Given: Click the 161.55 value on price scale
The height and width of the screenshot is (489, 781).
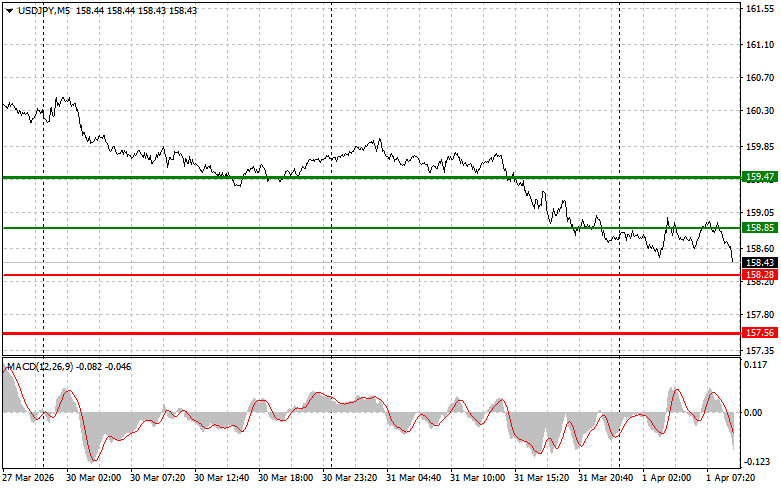Looking at the screenshot, I should pyautogui.click(x=760, y=9).
